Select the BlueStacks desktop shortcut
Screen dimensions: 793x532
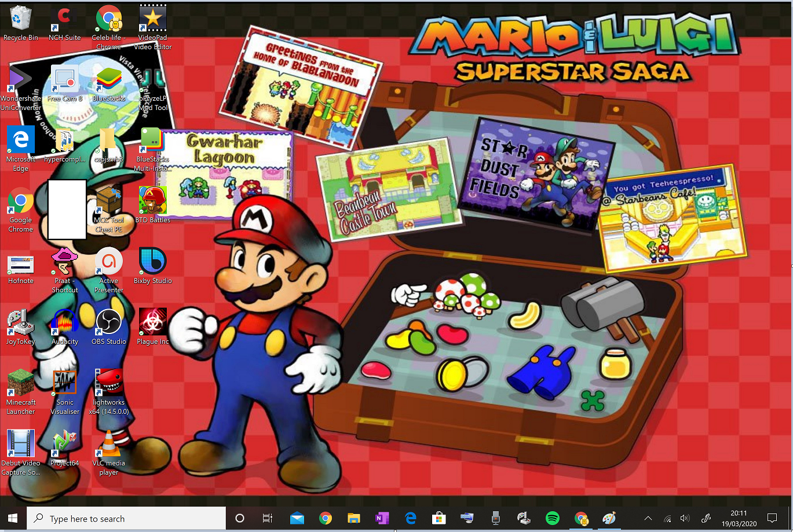tap(109, 84)
